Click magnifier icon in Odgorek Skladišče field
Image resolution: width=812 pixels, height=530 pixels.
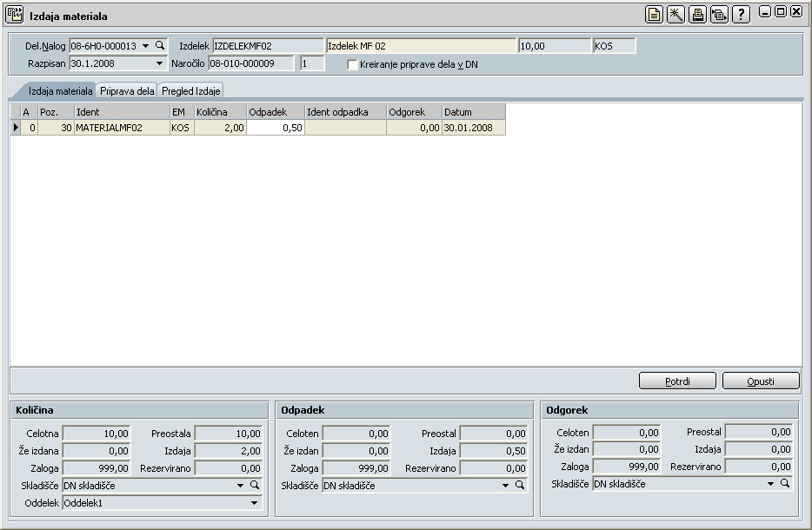click(x=785, y=484)
